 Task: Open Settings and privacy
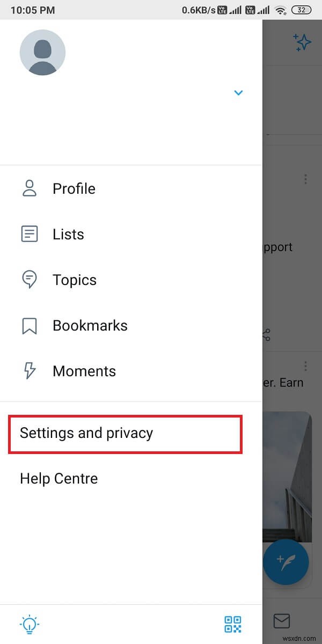(x=86, y=433)
